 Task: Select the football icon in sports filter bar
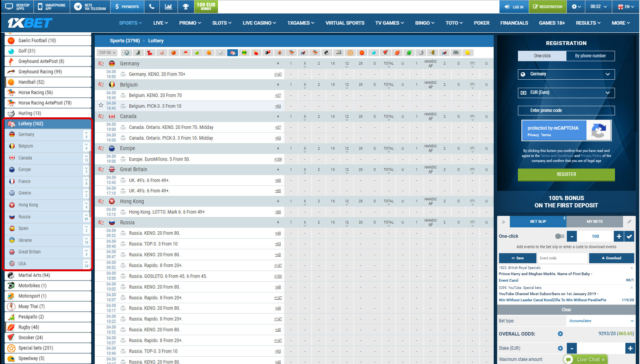pos(126,53)
